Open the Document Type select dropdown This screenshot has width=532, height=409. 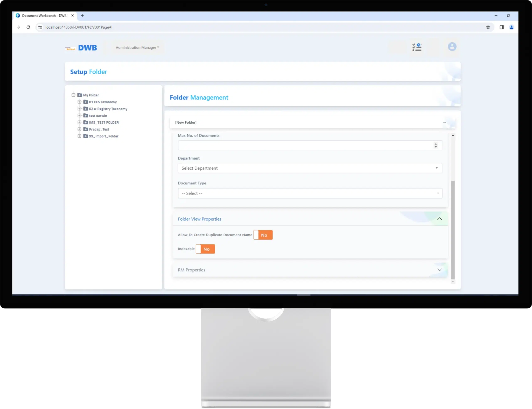click(x=310, y=193)
